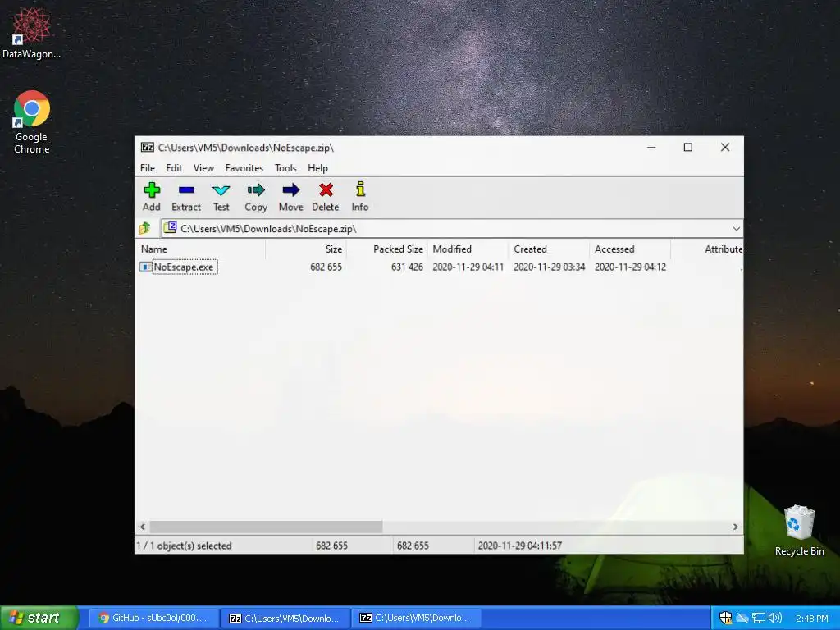840x630 pixels.
Task: Sort by Attributes column header
Action: coord(707,249)
